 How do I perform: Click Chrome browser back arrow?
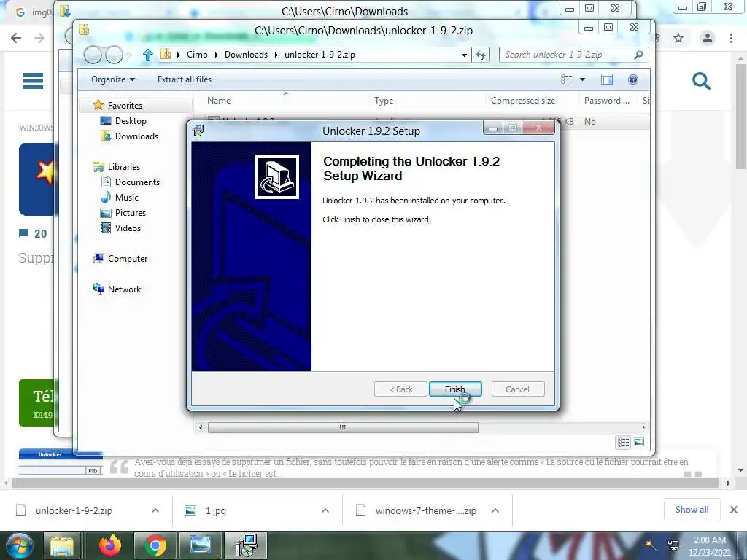(16, 38)
